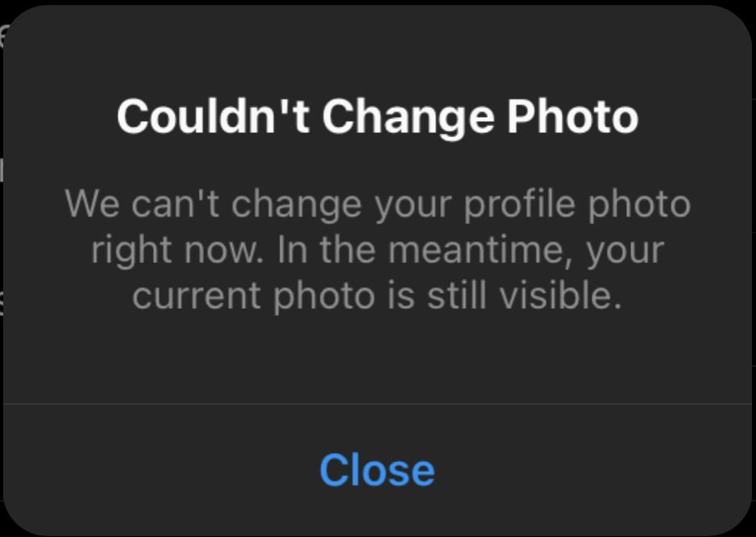Click the words "still visible" in the message

(537, 297)
